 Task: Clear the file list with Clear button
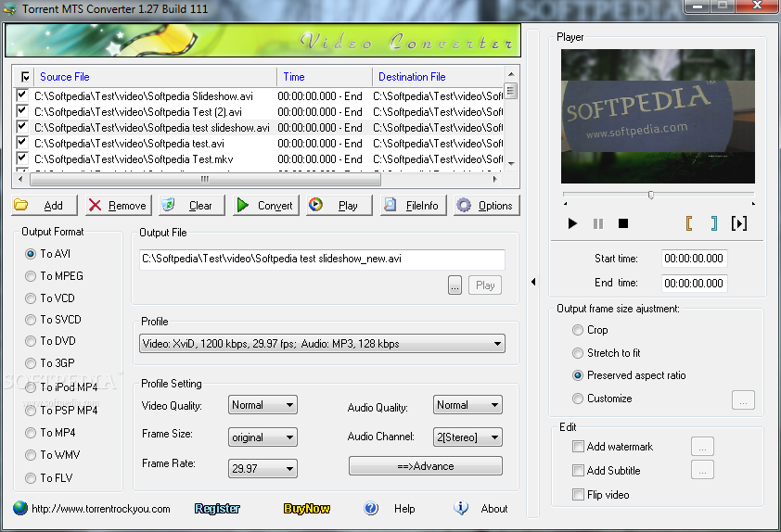tap(192, 205)
